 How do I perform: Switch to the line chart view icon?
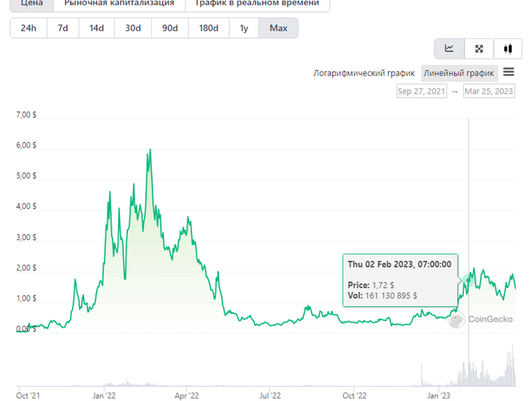449,49
